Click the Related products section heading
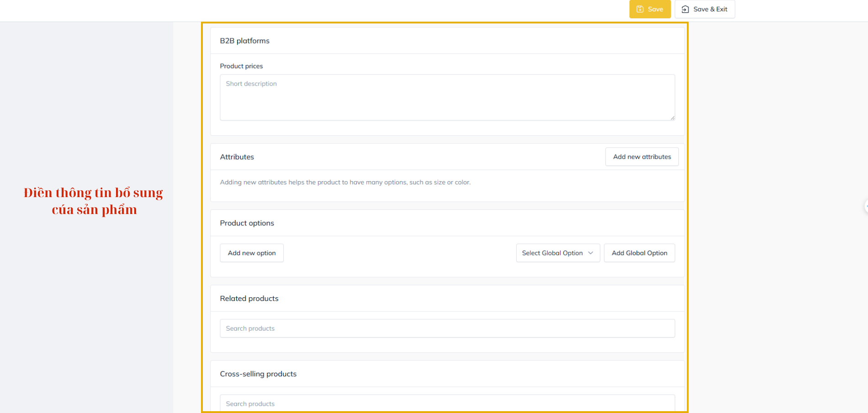868x413 pixels. (249, 299)
